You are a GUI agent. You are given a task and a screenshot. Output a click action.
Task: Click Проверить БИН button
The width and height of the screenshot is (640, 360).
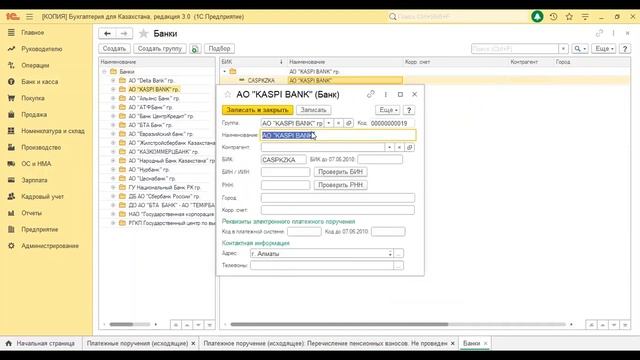coord(340,172)
